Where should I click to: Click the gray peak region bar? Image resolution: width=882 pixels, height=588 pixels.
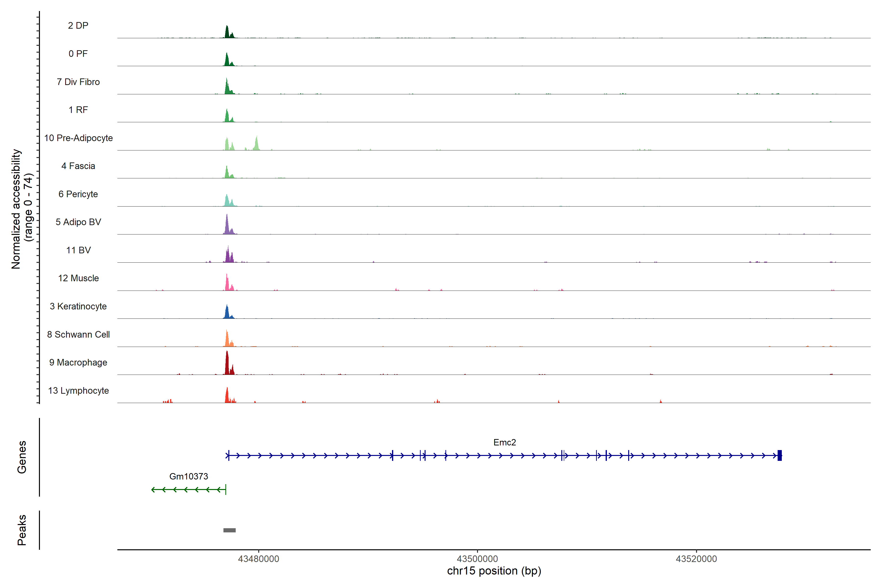click(229, 530)
